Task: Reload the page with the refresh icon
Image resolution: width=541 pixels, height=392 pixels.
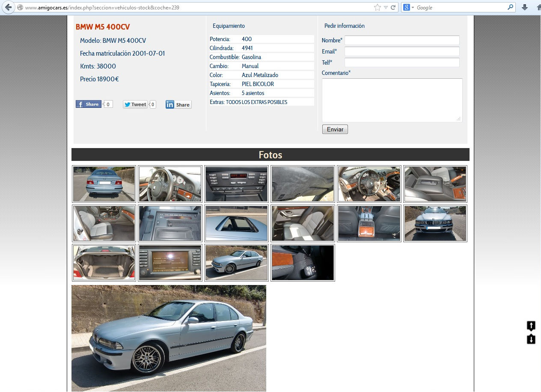Action: click(x=393, y=7)
